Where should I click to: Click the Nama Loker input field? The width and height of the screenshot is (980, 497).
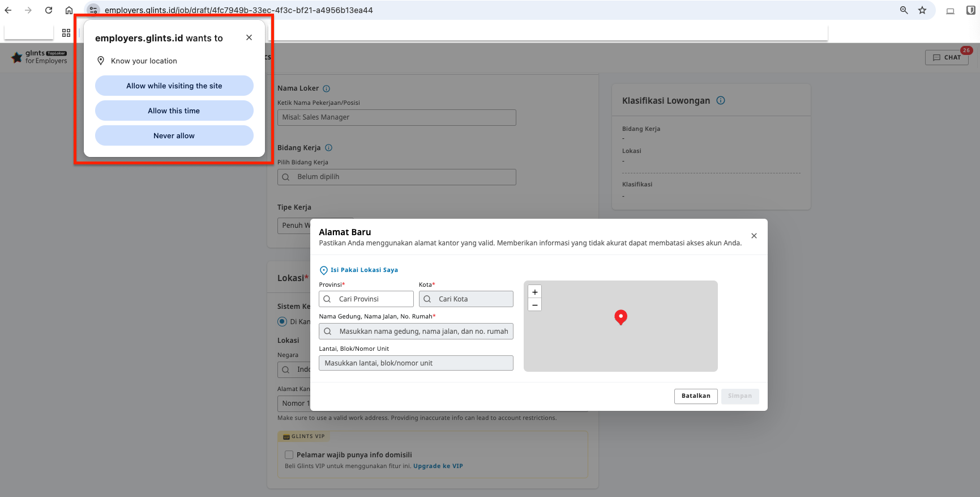tap(396, 117)
